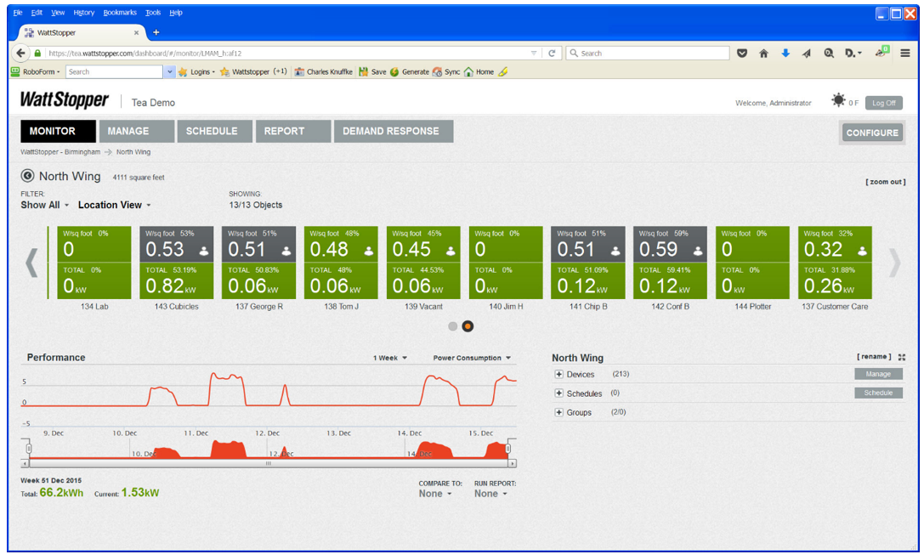Click the RoboForm Sync icon

[445, 72]
